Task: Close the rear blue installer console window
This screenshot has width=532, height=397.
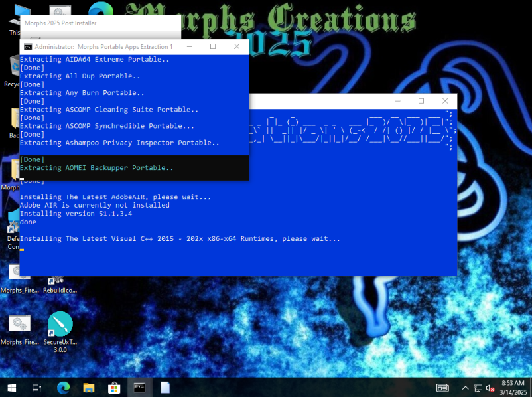Action: pyautogui.click(x=445, y=101)
